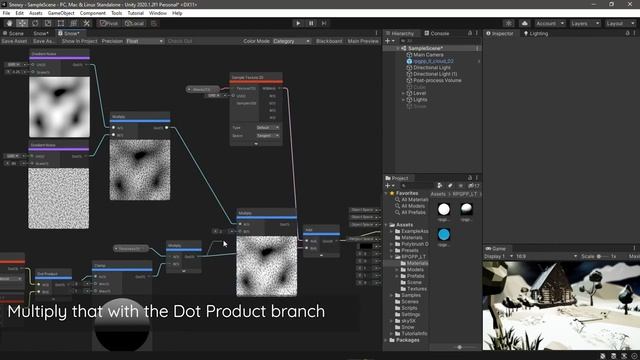The width and height of the screenshot is (640, 360).
Task: Open Hierarchy panel options kebab menu
Action: tap(476, 33)
